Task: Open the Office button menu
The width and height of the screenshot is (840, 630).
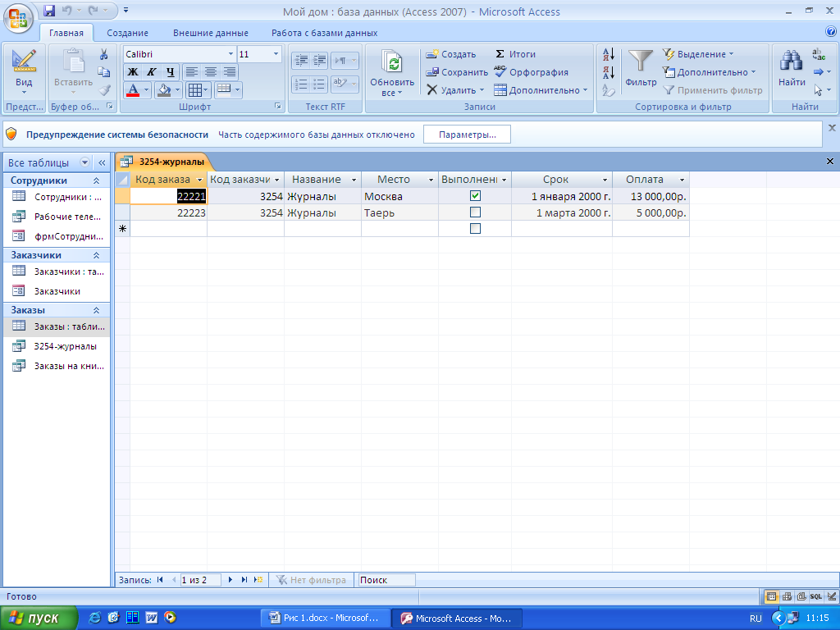Action: tap(18, 17)
